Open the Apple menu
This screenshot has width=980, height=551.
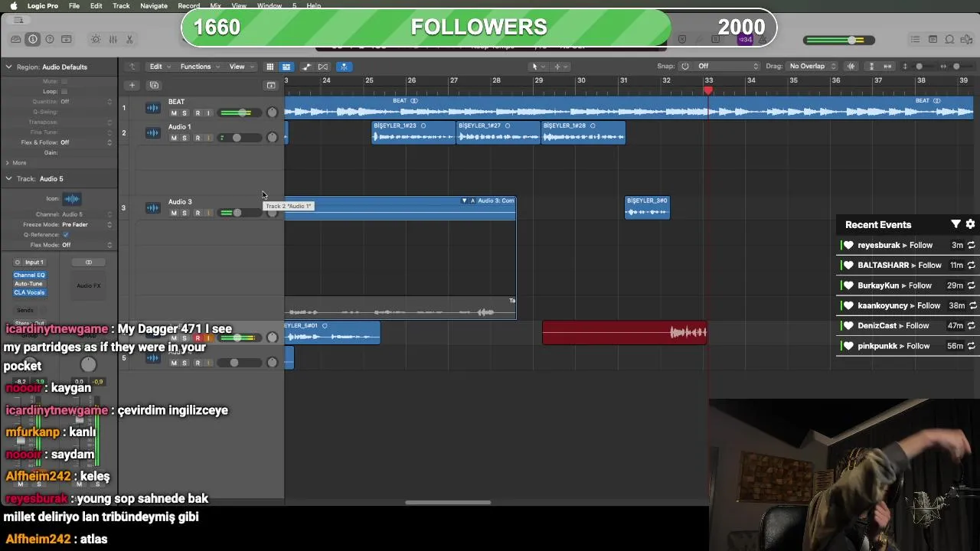14,5
